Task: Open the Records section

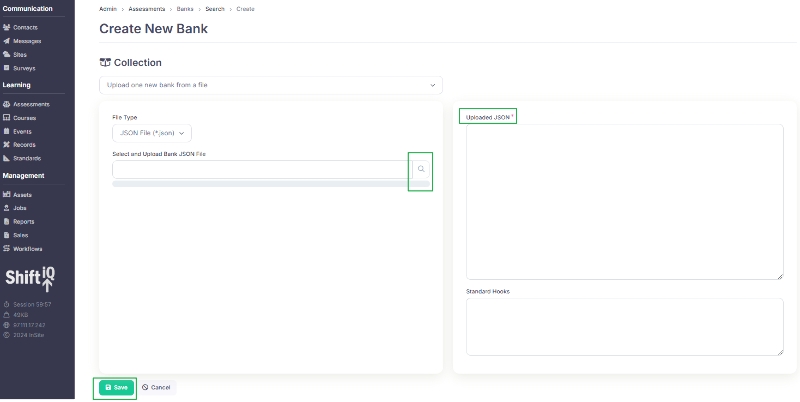Action: (25, 145)
